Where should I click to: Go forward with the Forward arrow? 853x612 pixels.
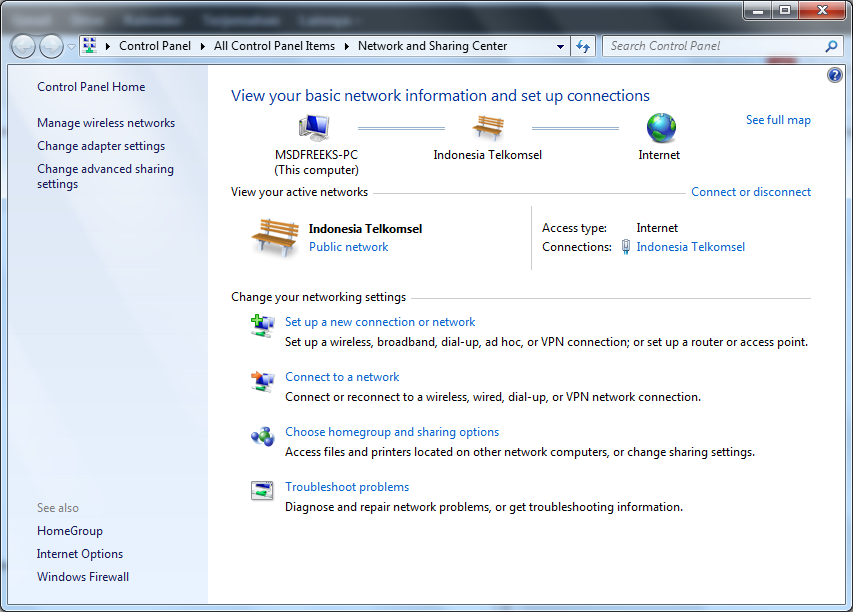tap(52, 46)
